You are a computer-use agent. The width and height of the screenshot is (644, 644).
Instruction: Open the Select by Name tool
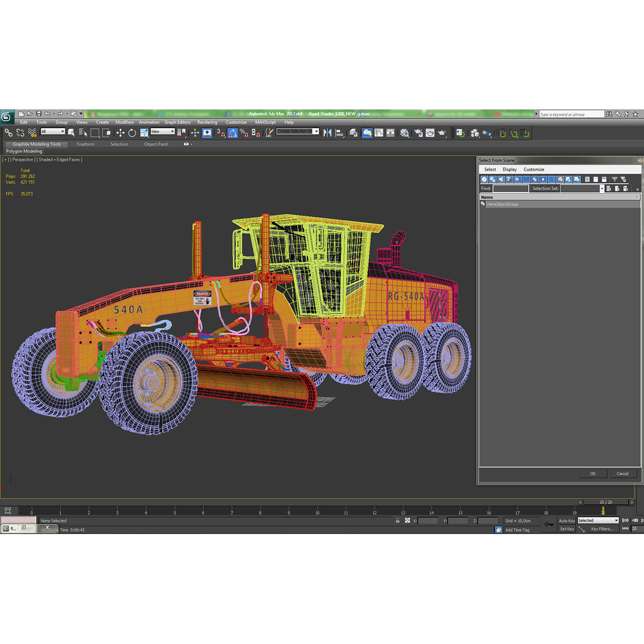point(83,133)
